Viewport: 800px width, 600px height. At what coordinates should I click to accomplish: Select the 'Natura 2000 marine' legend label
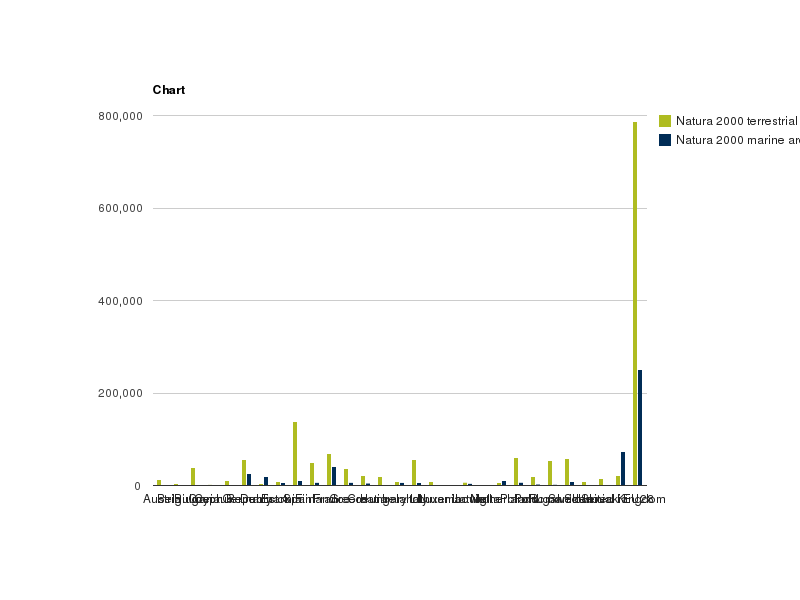pos(736,140)
